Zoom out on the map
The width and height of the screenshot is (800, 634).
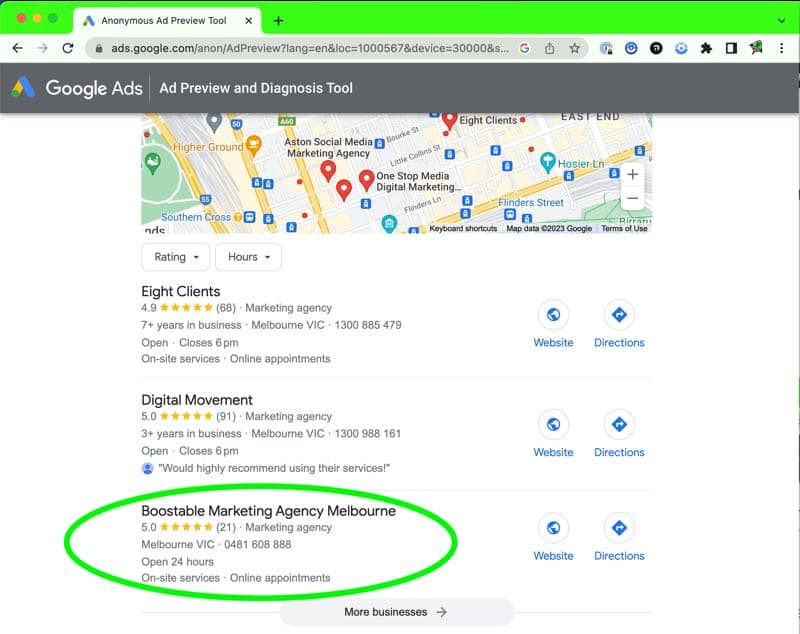pyautogui.click(x=631, y=198)
